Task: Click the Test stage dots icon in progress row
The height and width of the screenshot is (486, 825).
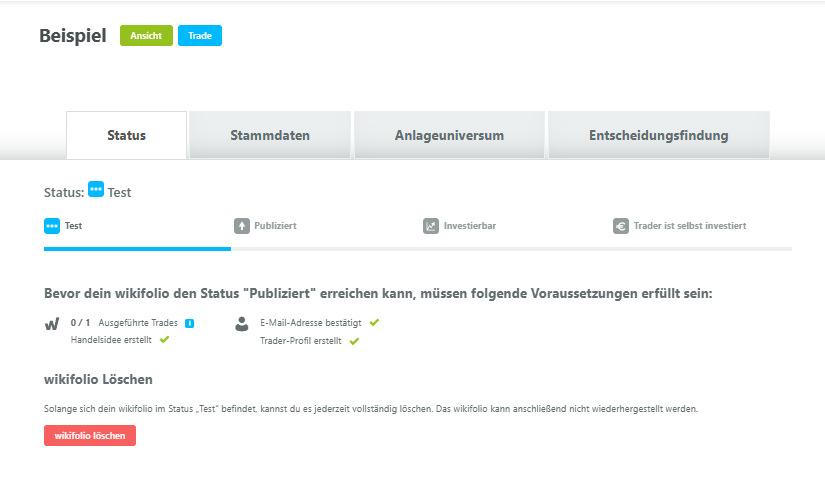Action: click(52, 226)
